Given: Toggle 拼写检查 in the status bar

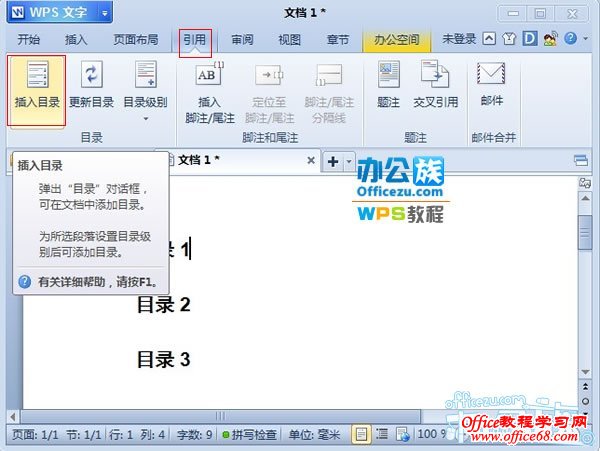Looking at the screenshot, I should pos(249,435).
